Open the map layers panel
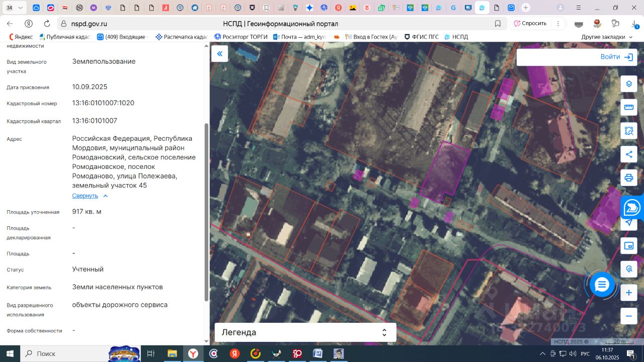Screen dimensions: 644x362 tap(628, 83)
